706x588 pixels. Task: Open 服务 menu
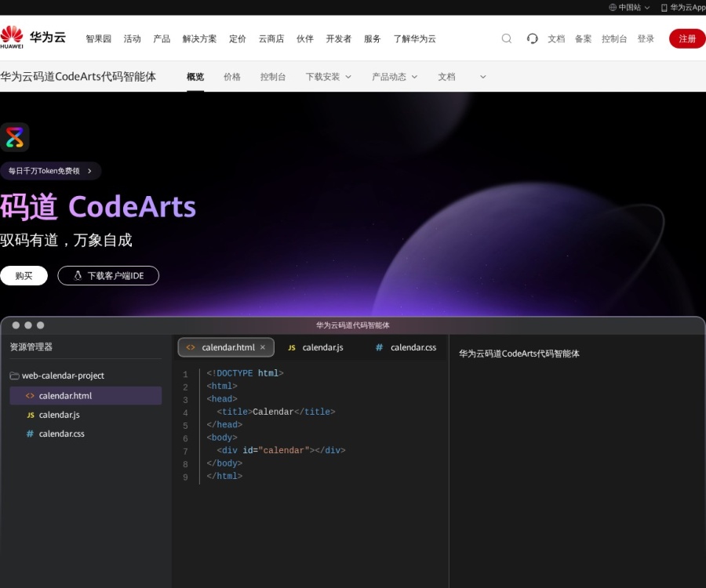[x=373, y=38]
